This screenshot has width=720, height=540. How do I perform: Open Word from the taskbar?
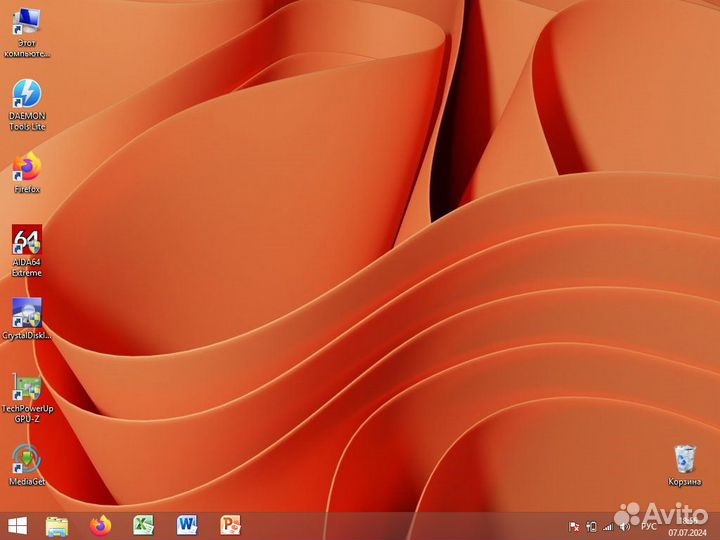tap(187, 525)
